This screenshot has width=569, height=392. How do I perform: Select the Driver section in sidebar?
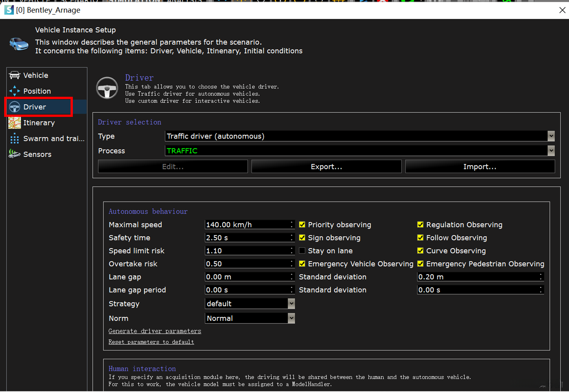point(47,107)
